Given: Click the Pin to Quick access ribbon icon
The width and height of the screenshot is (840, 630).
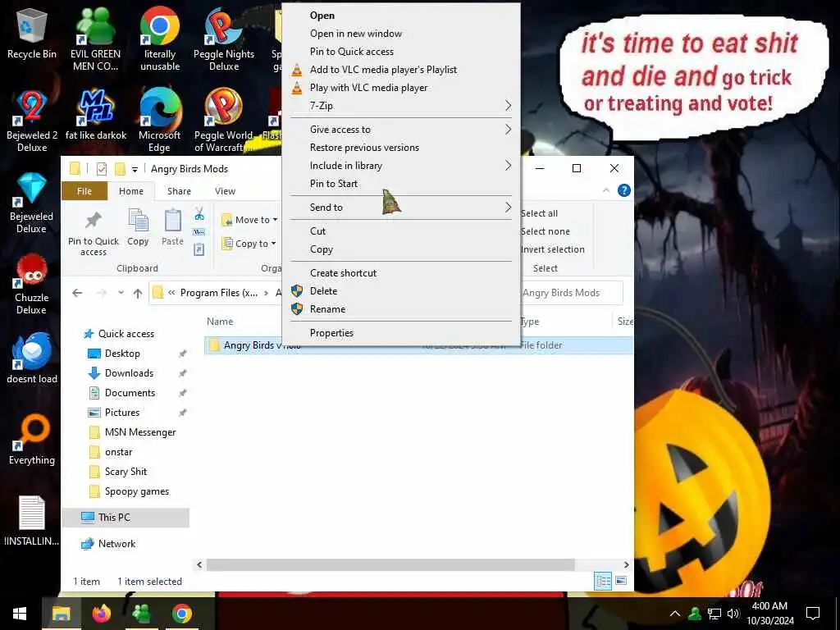Looking at the screenshot, I should point(94,234).
